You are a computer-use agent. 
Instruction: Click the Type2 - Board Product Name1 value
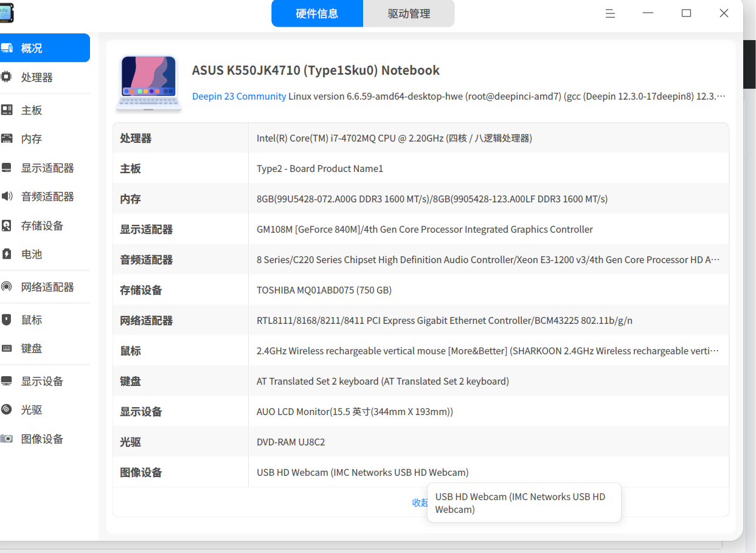pyautogui.click(x=320, y=168)
